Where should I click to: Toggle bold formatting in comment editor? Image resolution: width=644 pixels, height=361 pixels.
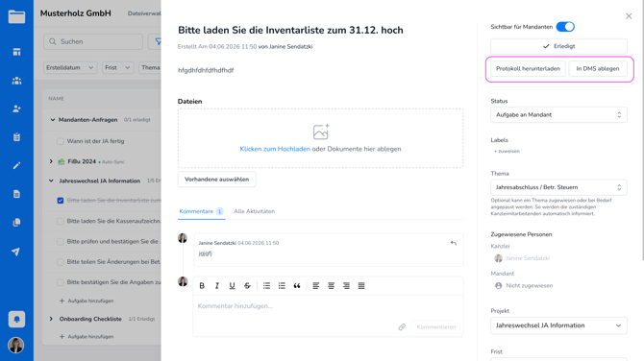click(202, 286)
